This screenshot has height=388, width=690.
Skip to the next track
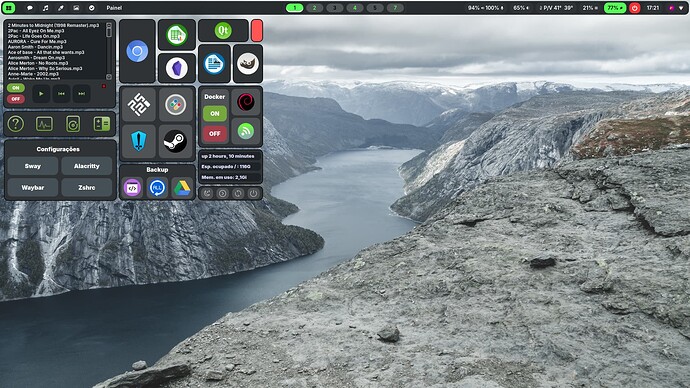click(x=81, y=94)
